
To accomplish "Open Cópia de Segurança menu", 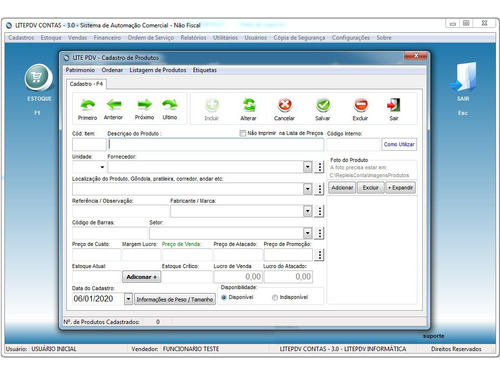I will coord(299,38).
